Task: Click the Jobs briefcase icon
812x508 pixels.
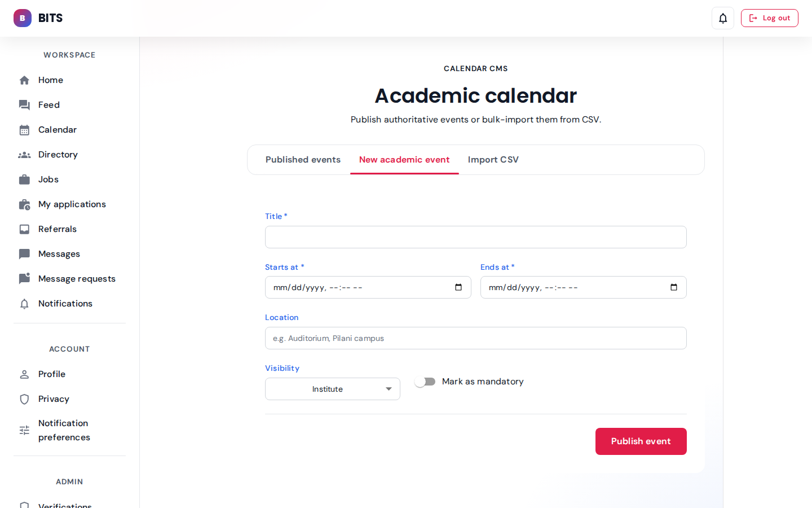Action: [x=24, y=179]
